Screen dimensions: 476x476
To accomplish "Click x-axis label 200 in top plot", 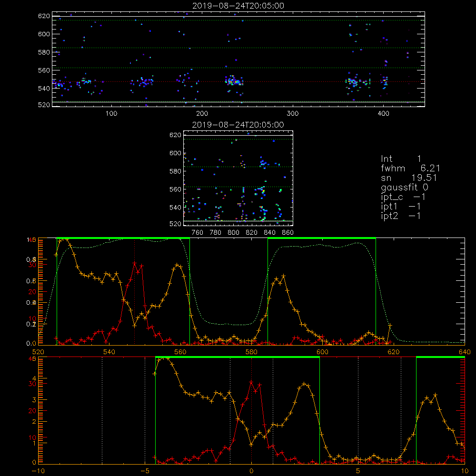I will (x=202, y=114).
